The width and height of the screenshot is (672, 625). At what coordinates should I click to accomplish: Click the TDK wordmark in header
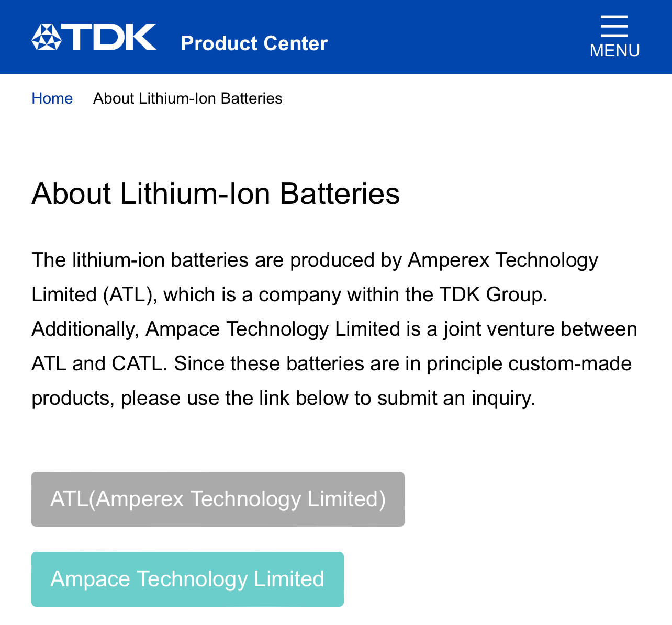(110, 37)
